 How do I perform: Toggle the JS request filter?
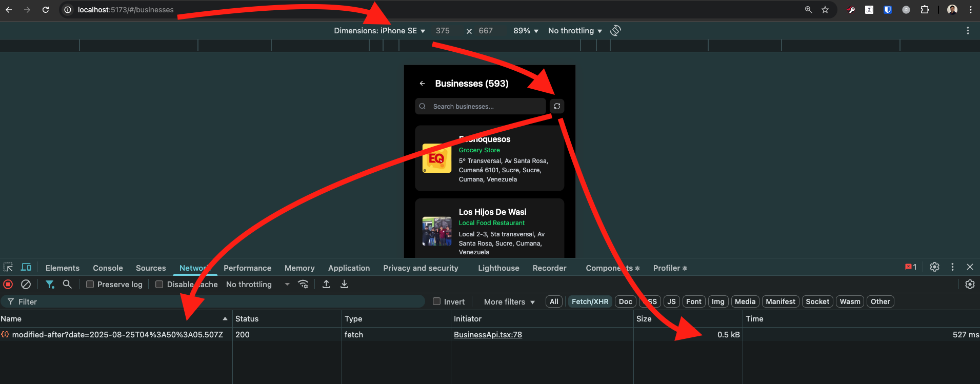[x=671, y=301]
